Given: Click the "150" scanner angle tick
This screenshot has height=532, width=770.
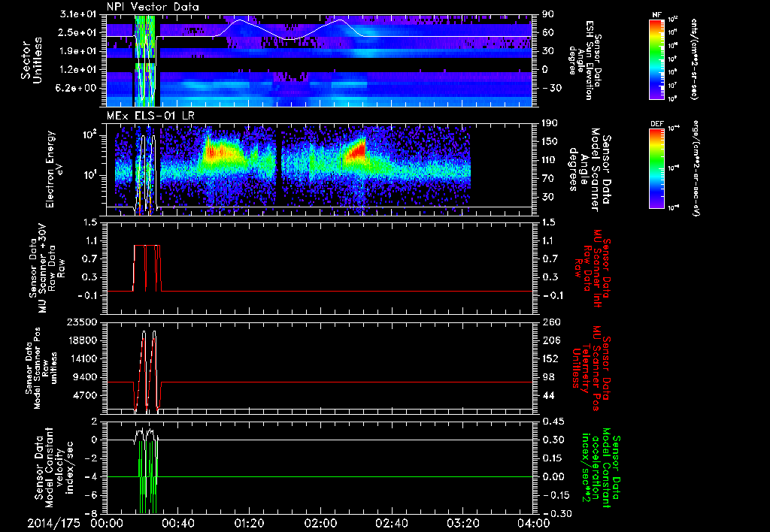Looking at the screenshot, I should pos(550,141).
